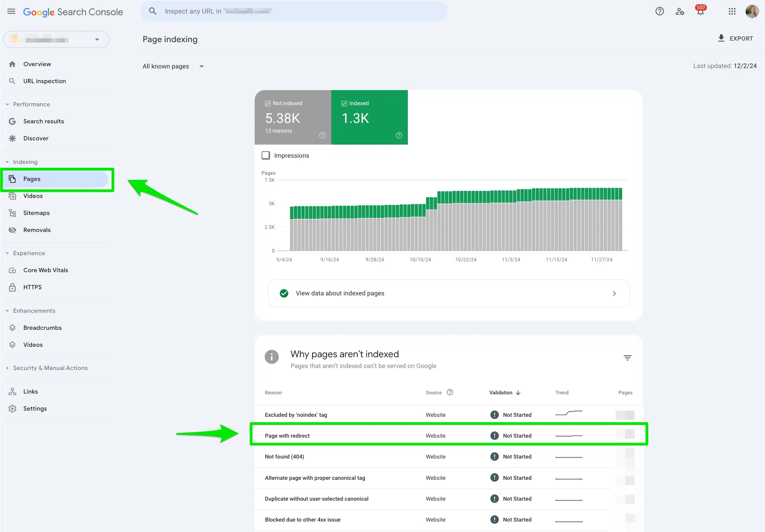Open the hamburger navigation menu
Image resolution: width=765 pixels, height=532 pixels.
coord(11,11)
